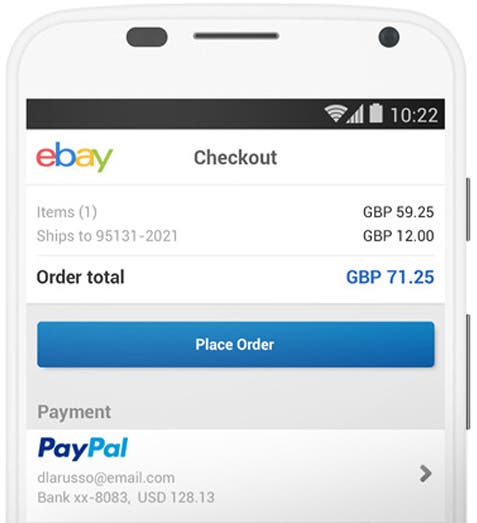Tap the GBP 59.25 item price

click(398, 212)
